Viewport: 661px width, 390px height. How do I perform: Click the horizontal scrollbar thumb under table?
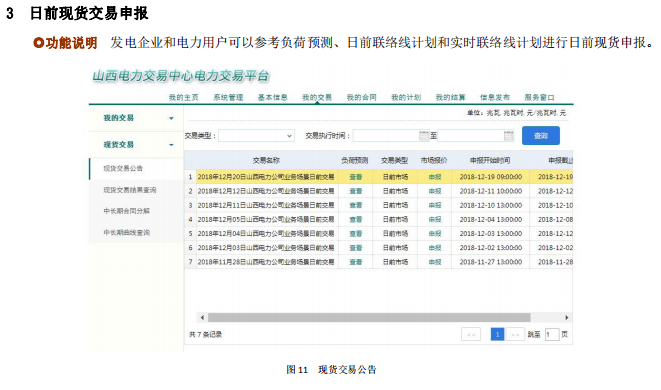click(369, 317)
